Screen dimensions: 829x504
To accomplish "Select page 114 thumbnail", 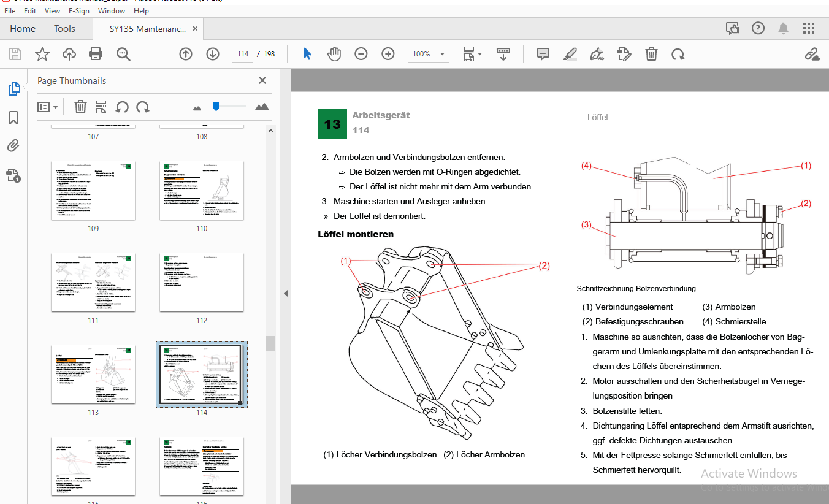I will [202, 375].
